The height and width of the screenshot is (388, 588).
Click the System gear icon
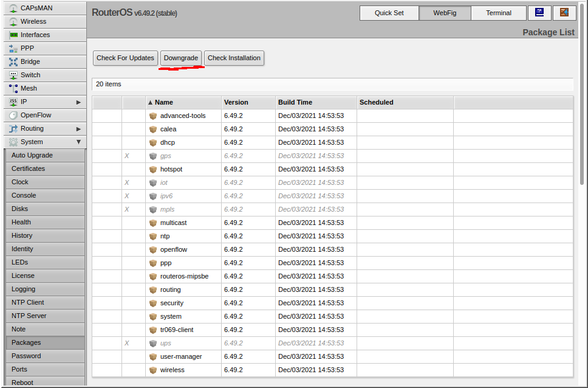pyautogui.click(x=13, y=142)
